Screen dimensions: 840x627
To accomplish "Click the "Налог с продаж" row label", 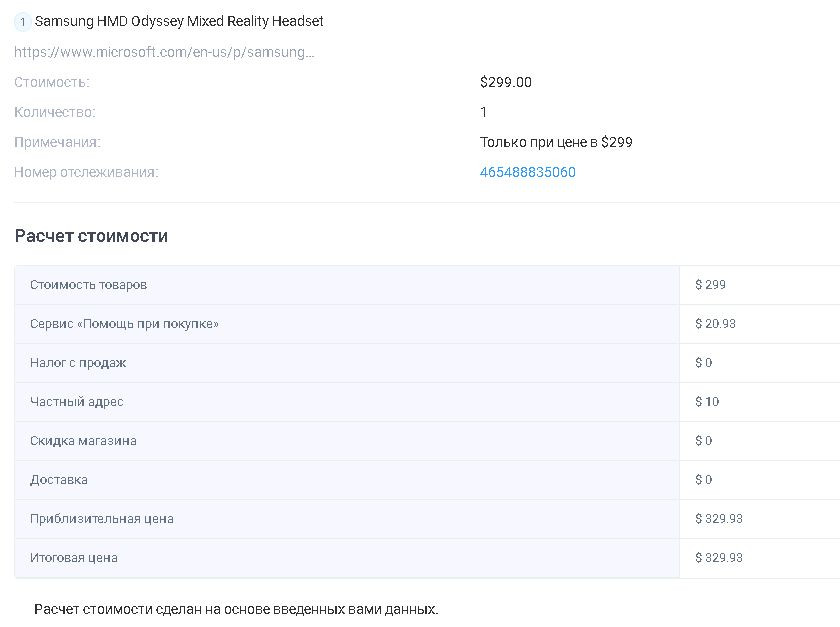I will 78,363.
